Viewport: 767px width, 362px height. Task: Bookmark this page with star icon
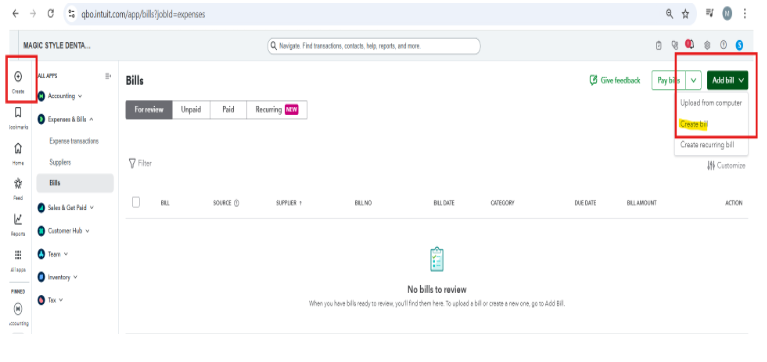pos(685,14)
